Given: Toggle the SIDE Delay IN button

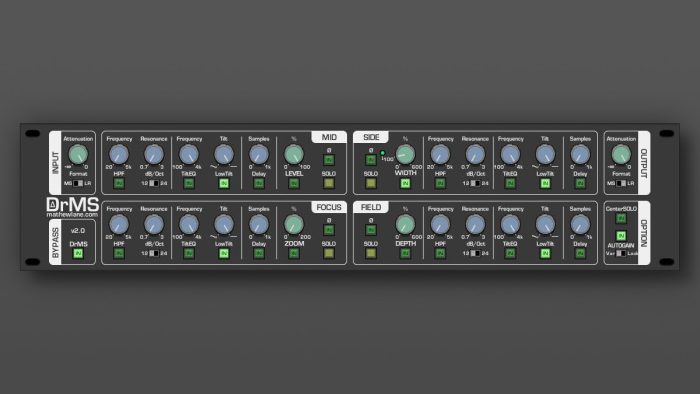Looking at the screenshot, I should 580,183.
